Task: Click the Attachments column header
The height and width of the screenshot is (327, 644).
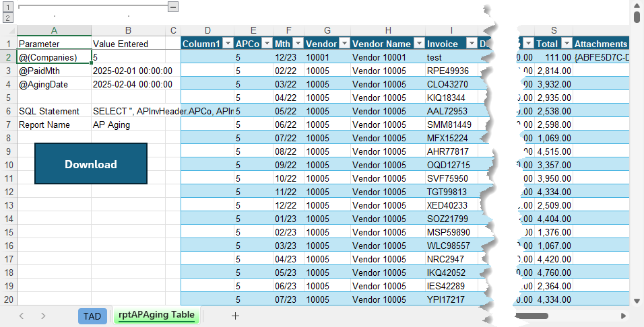Action: click(601, 44)
